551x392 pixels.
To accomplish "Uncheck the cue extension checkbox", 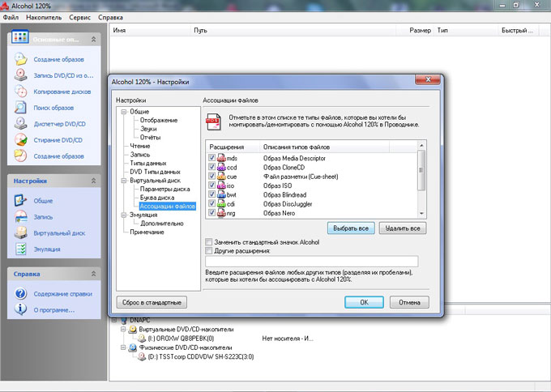I will [x=212, y=176].
